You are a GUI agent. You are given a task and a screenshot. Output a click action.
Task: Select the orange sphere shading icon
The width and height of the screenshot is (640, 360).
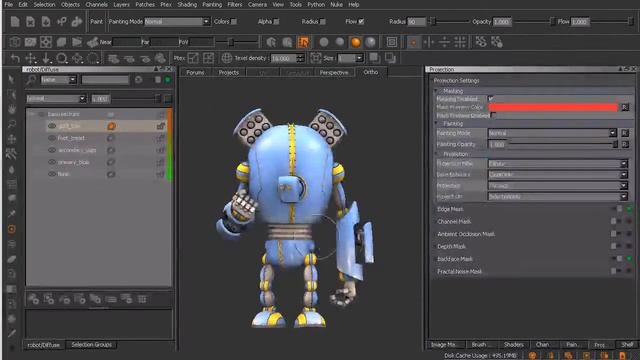click(x=356, y=42)
